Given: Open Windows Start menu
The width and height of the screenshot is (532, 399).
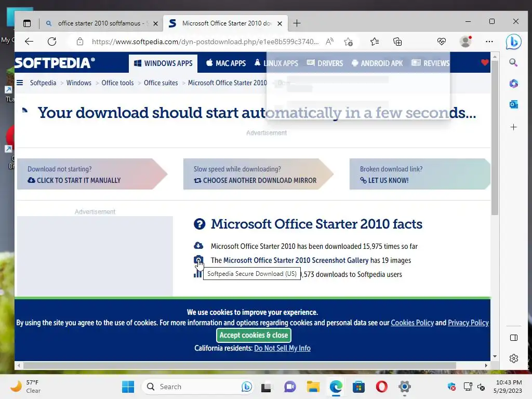Looking at the screenshot, I should pos(128,387).
